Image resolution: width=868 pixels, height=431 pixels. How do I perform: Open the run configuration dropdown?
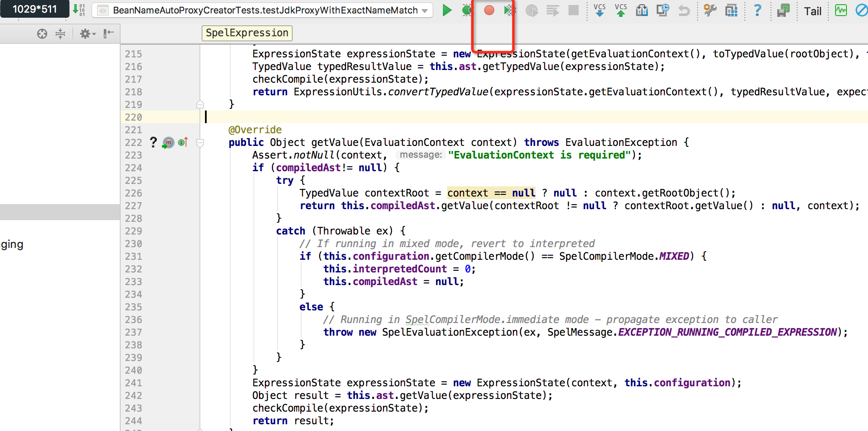425,11
